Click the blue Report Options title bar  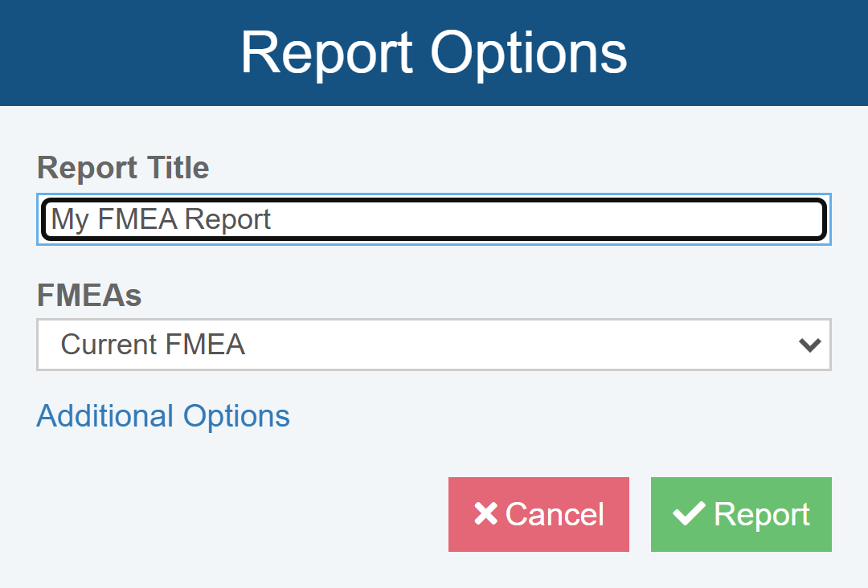coord(121,52)
